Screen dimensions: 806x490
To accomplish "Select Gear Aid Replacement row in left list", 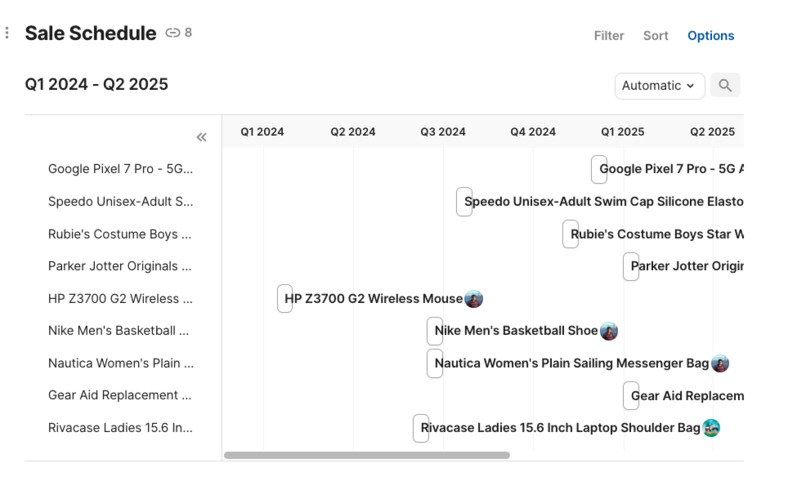I will pos(119,395).
